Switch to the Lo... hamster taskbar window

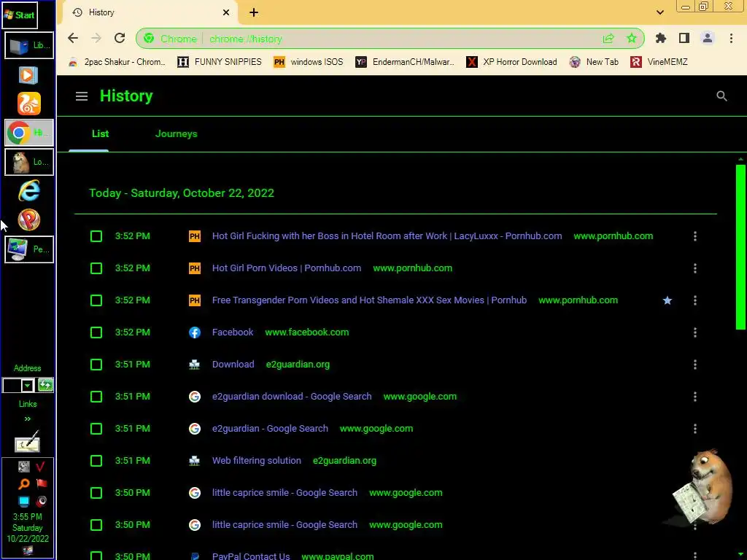tap(29, 162)
